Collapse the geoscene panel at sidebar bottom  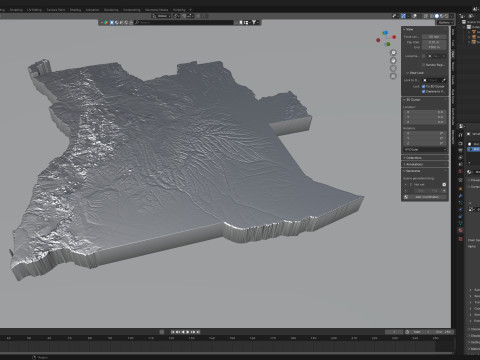point(412,171)
